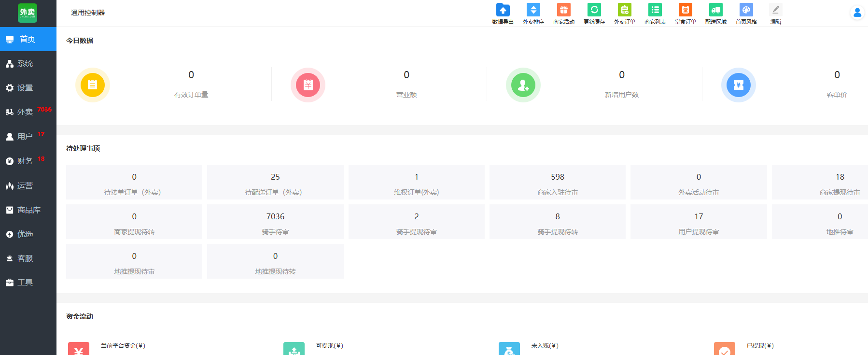Click the 外卖 logo at top-left

28,13
